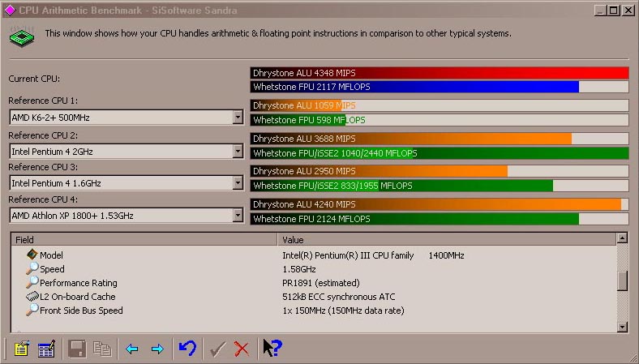The height and width of the screenshot is (364, 639).
Task: Click value '1x 150MHz (150MHz data rate)'
Action: pos(343,310)
